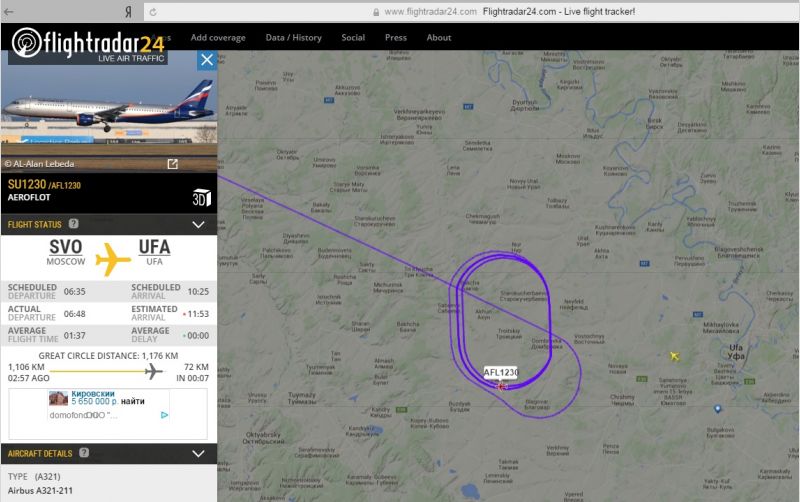The height and width of the screenshot is (502, 800).
Task: Select the yellow airplane near Ufa
Action: pyautogui.click(x=674, y=356)
